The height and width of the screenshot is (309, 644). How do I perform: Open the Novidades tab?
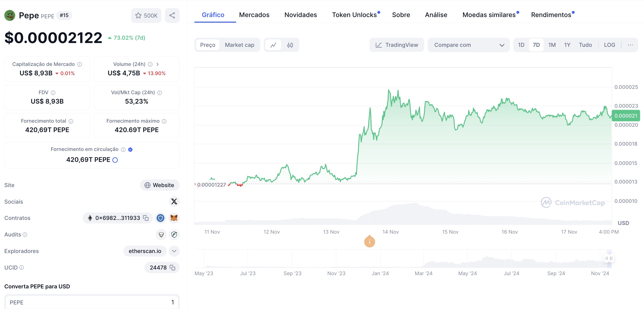coord(301,15)
